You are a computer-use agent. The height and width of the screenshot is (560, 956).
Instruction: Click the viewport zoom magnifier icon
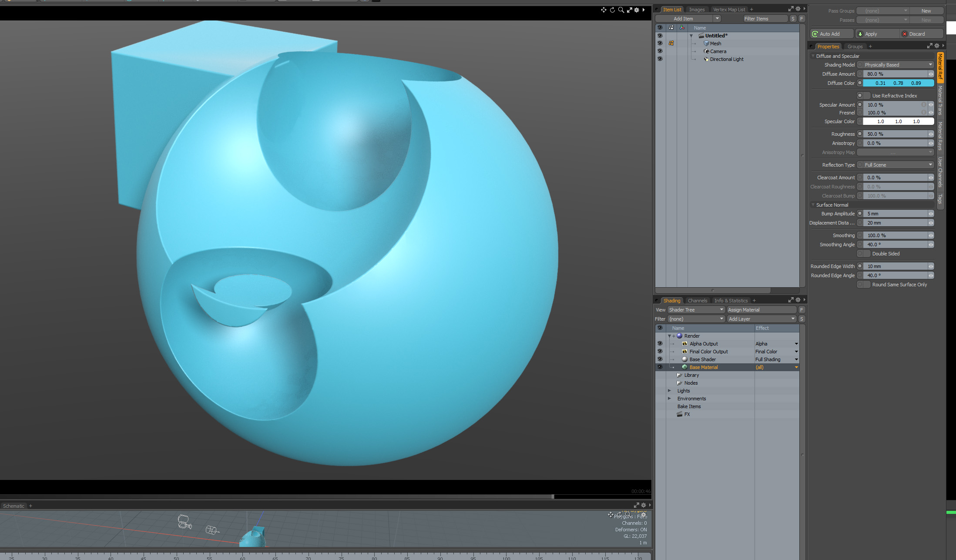point(621,10)
